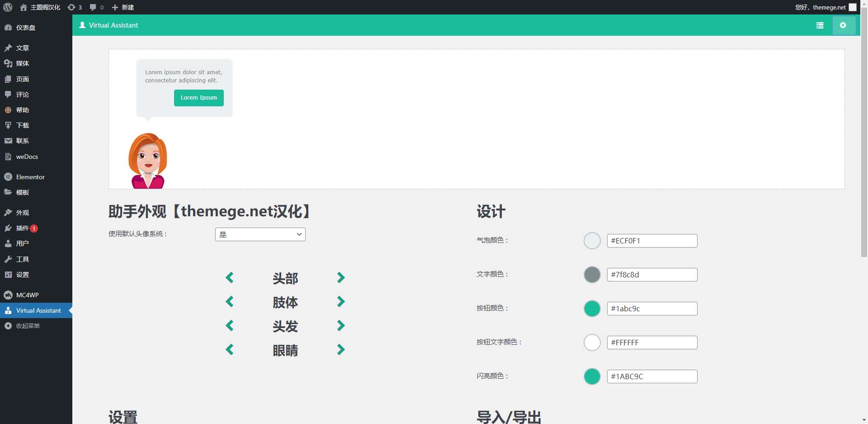Click the 新建 new button in admin bar
The width and height of the screenshot is (868, 424).
(123, 7)
